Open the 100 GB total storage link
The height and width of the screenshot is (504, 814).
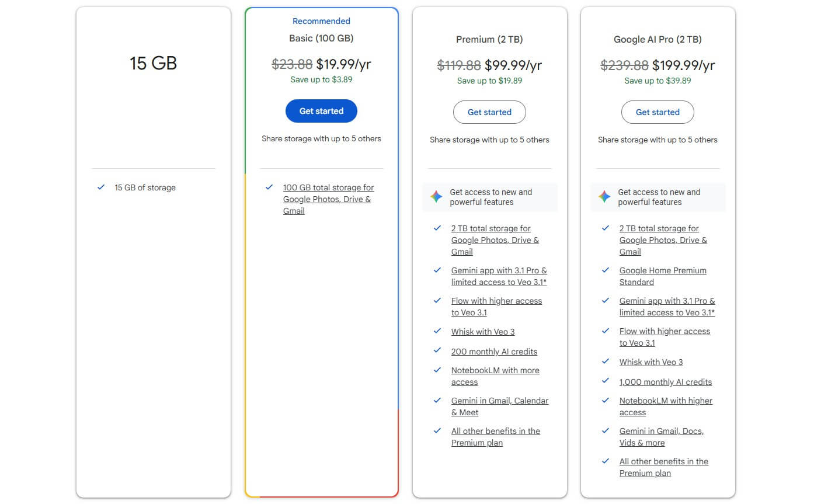(328, 199)
